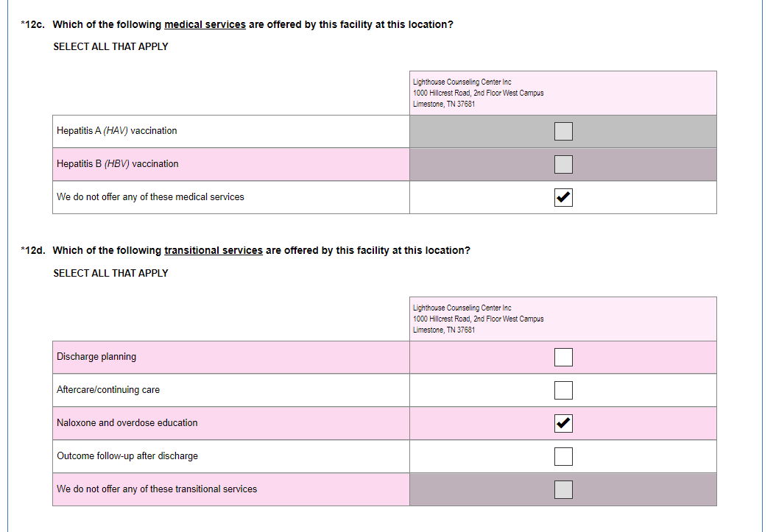Click the 'Outcome follow-up after discharge' label
776x532 pixels.
point(127,456)
